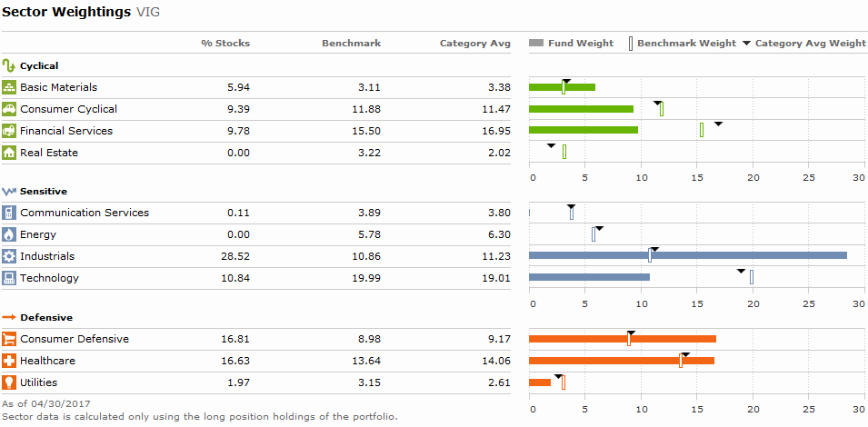This screenshot has height=427, width=868.
Task: Click the Financial Services fund weight bar
Action: (x=584, y=130)
